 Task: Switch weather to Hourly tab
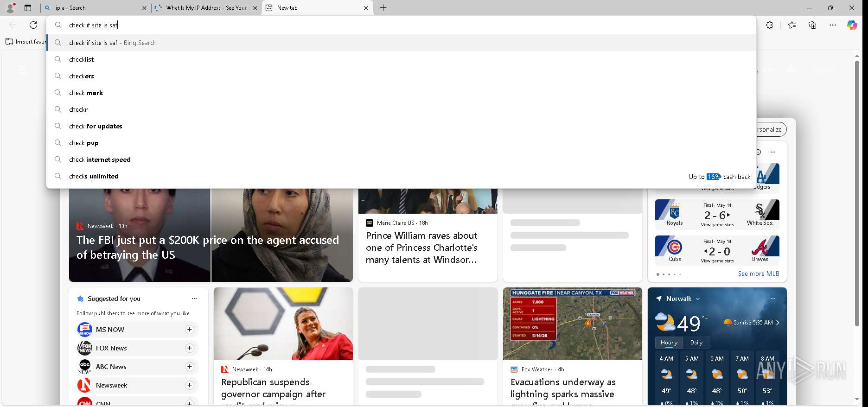[669, 343]
